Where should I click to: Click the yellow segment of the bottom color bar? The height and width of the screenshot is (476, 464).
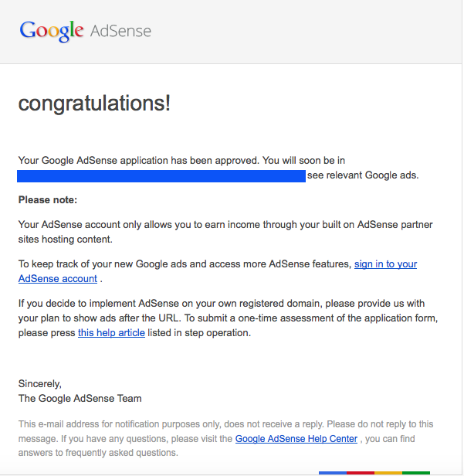[388, 473]
